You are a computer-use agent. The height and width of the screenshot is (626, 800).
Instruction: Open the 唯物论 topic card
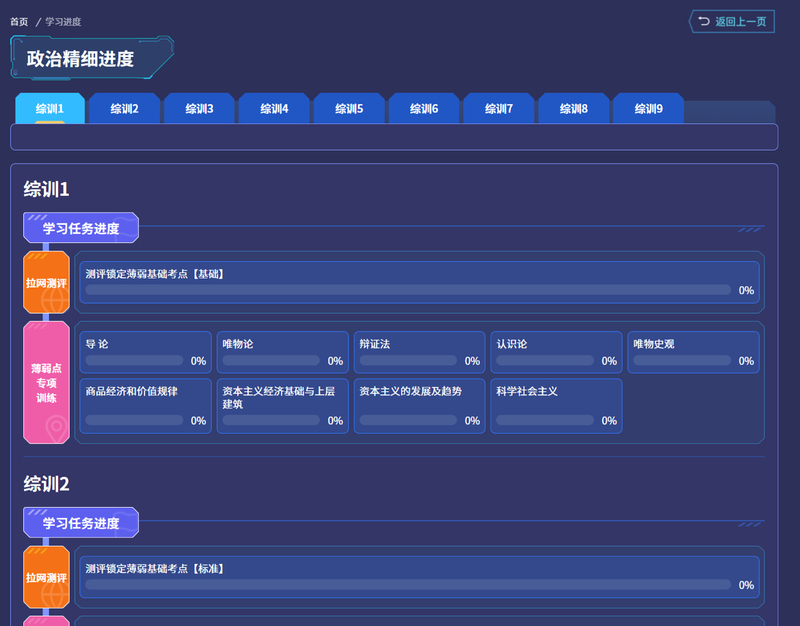click(282, 352)
